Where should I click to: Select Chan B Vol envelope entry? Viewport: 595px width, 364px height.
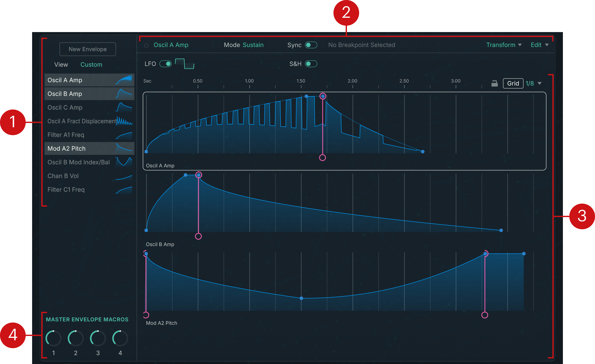point(63,176)
